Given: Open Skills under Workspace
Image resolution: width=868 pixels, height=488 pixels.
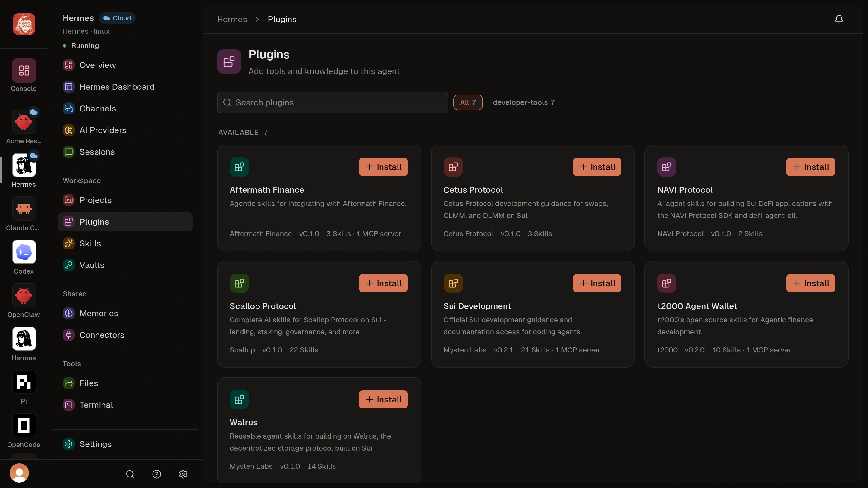Looking at the screenshot, I should [x=125, y=243].
